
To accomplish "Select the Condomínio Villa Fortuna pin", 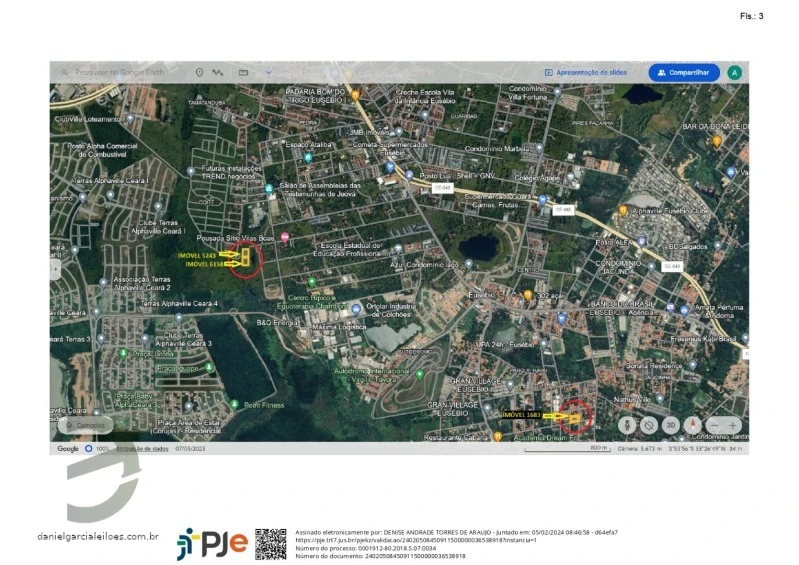I will click(x=557, y=92).
